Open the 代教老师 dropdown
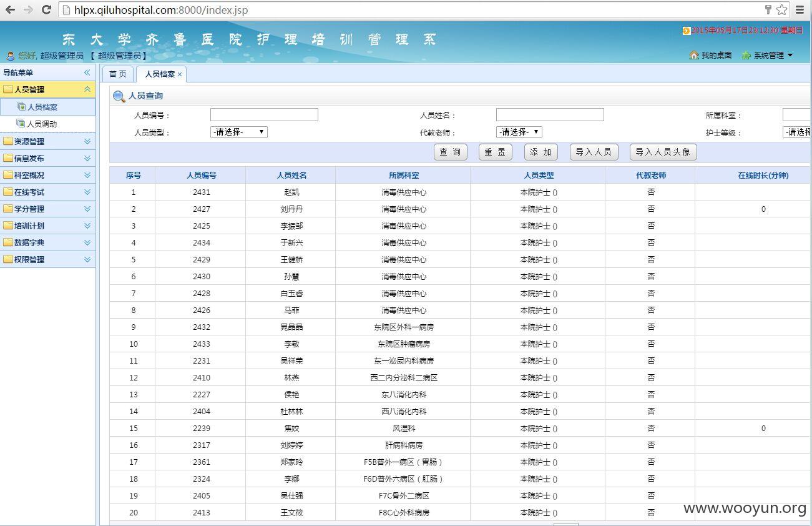This screenshot has height=526, width=812. point(519,132)
